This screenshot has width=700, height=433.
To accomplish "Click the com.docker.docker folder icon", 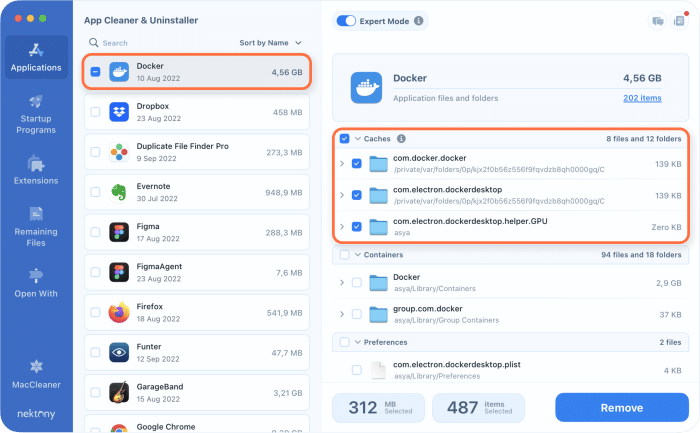I will coord(379,164).
